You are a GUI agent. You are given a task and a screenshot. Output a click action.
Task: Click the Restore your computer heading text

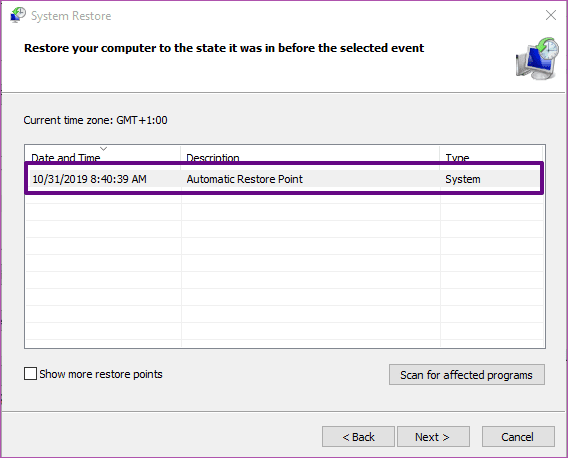[224, 48]
